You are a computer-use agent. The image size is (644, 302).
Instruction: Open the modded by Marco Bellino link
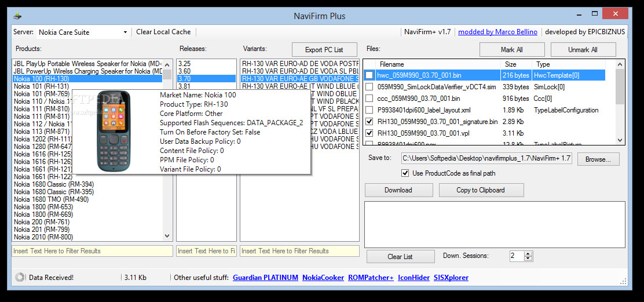498,32
